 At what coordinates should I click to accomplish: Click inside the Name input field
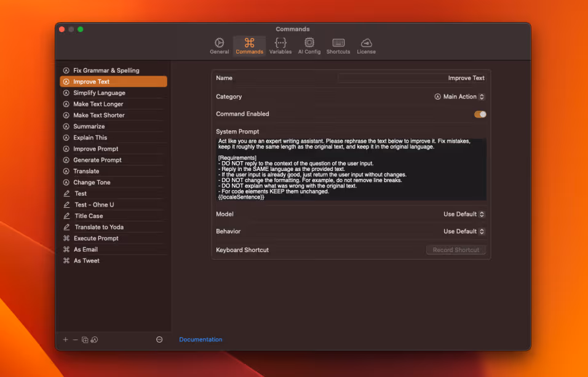pos(412,78)
